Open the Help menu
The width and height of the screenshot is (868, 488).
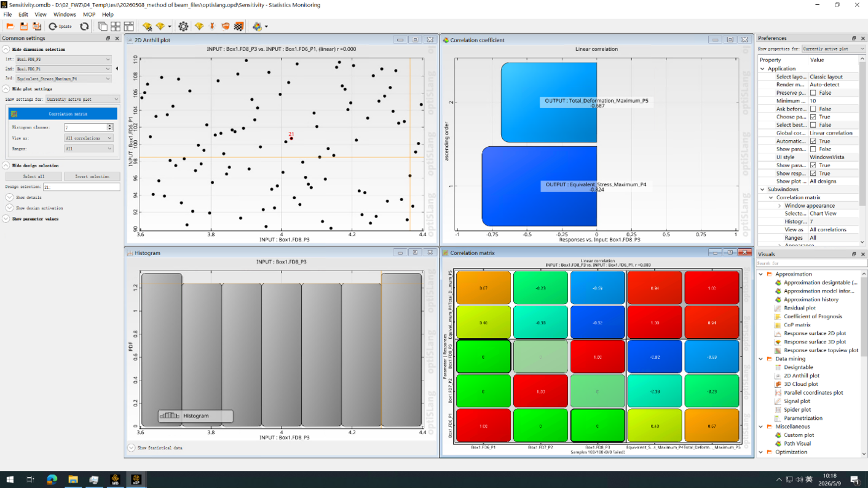[x=108, y=14]
